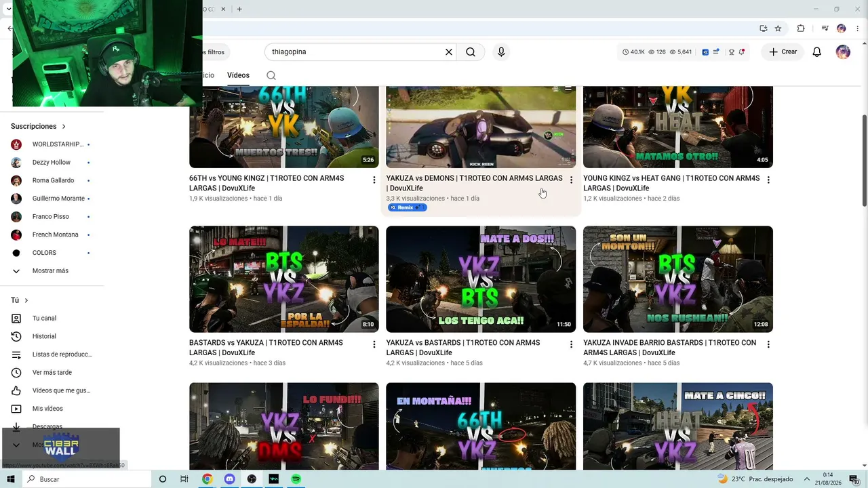Viewport: 868px width, 488px height.
Task: Open the Chrome profile avatar
Action: pyautogui.click(x=842, y=28)
